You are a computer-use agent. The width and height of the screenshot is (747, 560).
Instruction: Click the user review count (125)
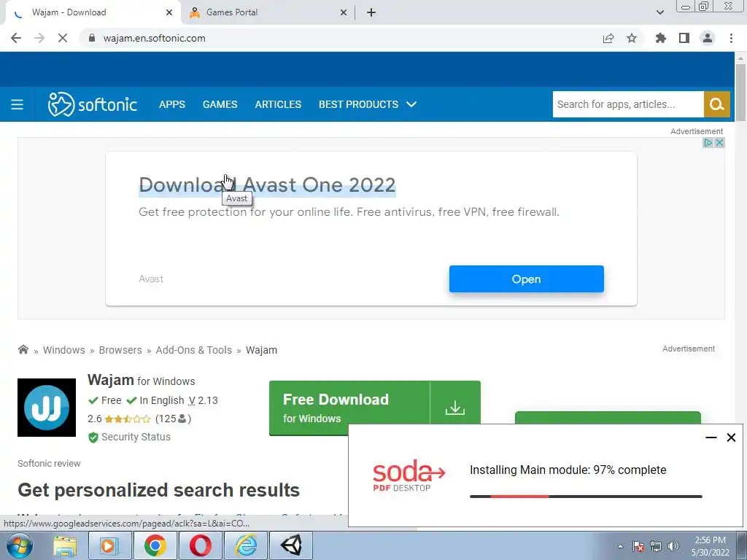173,419
